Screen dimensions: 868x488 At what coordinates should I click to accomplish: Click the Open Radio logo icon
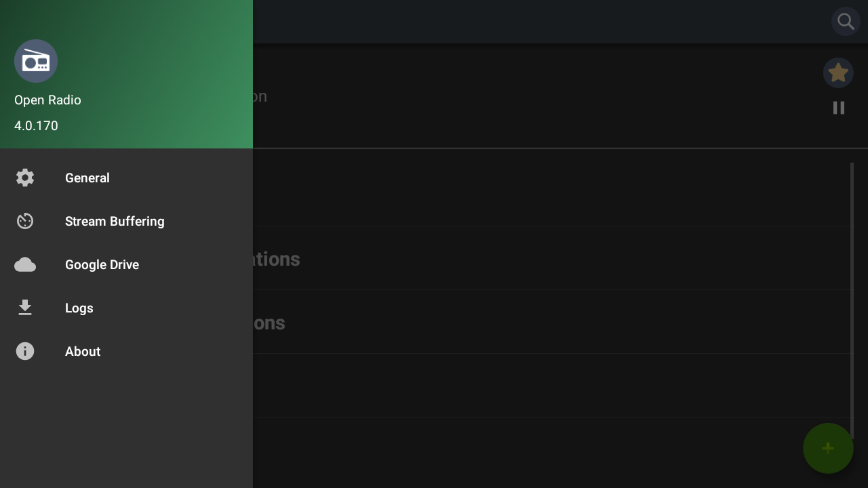coord(36,61)
